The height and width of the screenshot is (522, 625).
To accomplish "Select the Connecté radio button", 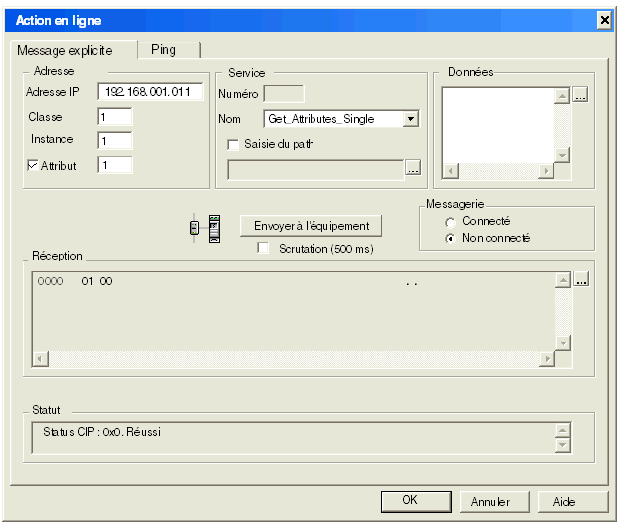I will pyautogui.click(x=450, y=222).
